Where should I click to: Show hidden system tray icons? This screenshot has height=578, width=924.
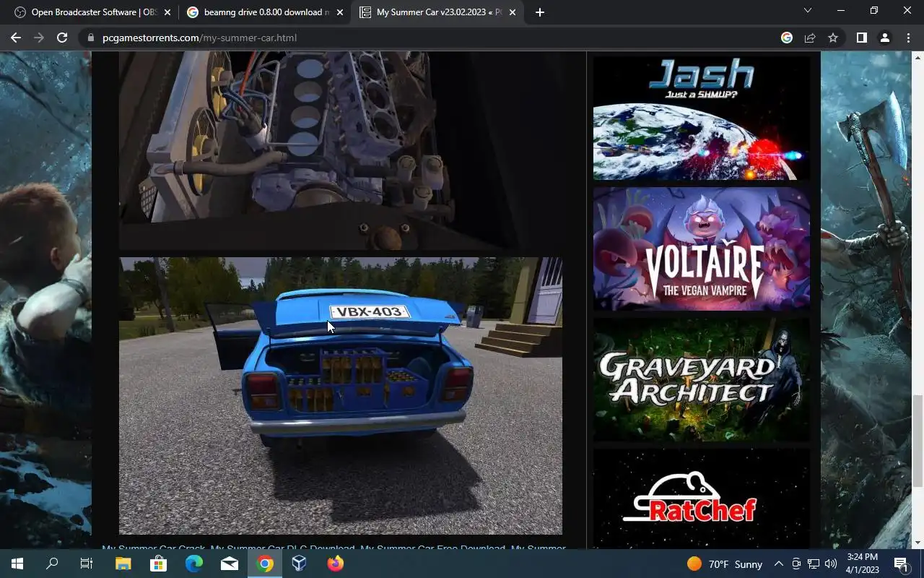[x=778, y=564]
